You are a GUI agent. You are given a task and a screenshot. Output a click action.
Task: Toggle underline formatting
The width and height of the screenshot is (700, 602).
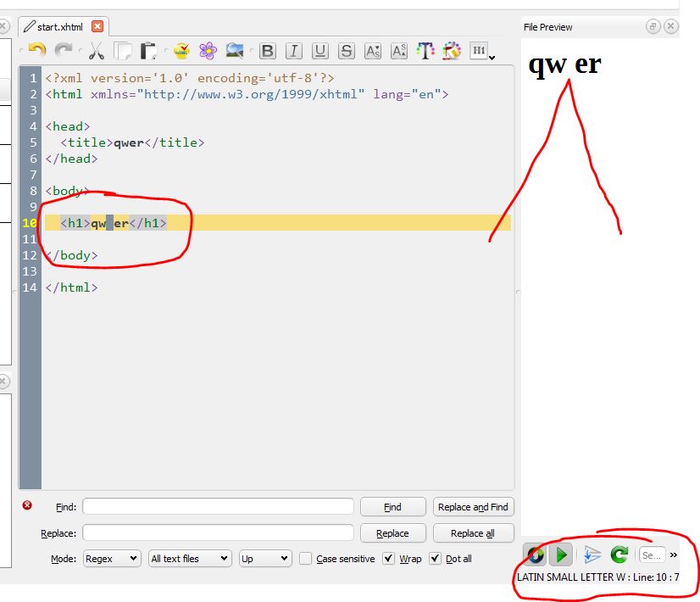319,51
